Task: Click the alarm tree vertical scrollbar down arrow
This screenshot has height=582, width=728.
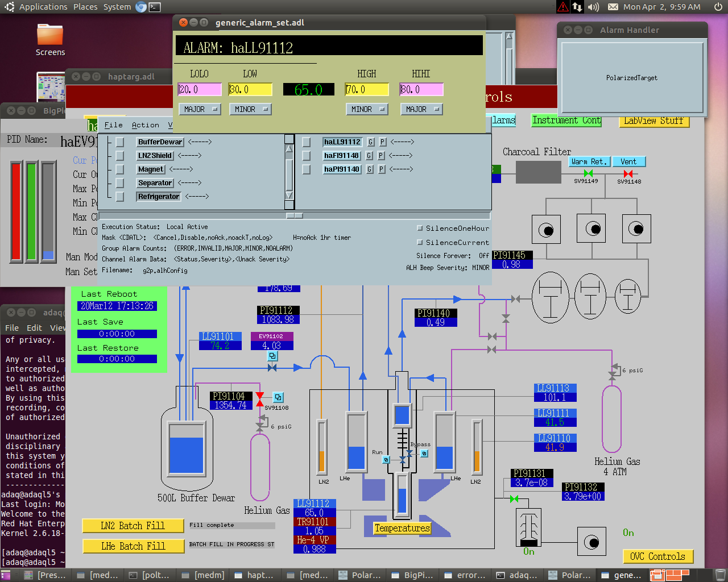Action: click(289, 196)
